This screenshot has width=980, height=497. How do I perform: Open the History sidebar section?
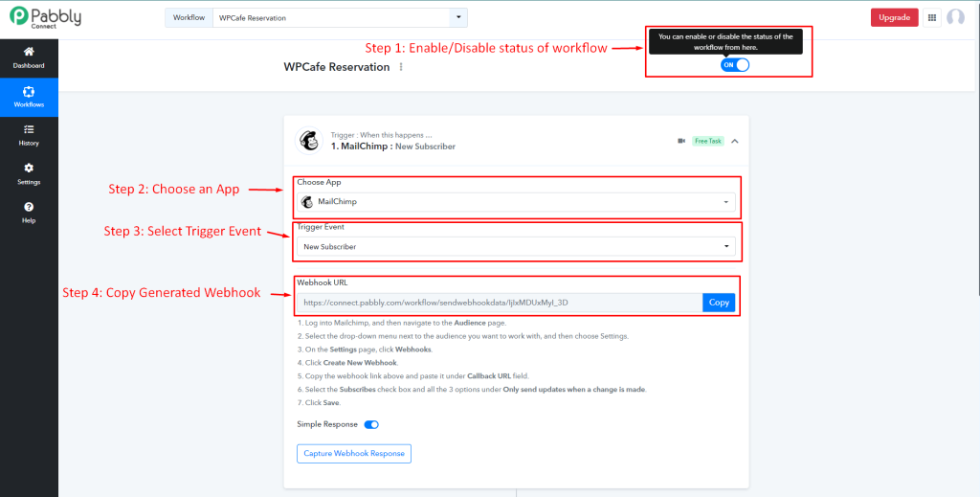(x=29, y=135)
